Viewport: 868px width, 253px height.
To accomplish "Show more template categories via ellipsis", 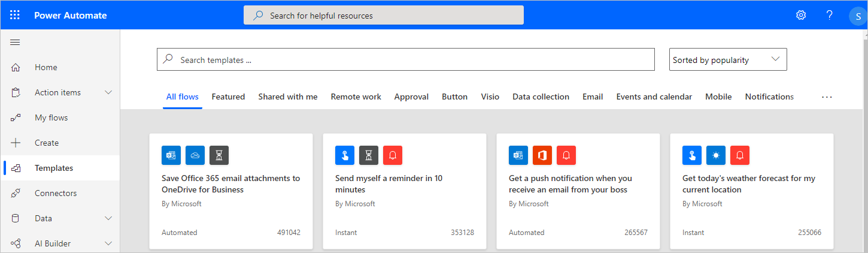I will (x=827, y=97).
